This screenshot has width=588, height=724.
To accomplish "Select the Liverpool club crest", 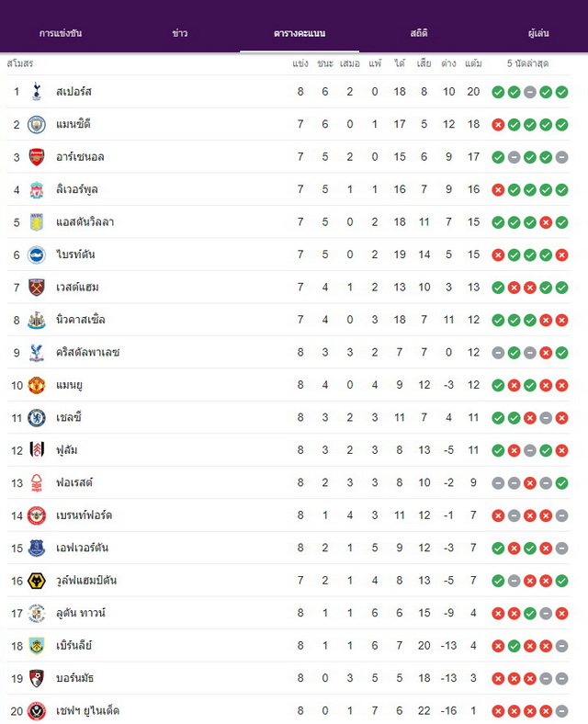I will pyautogui.click(x=37, y=190).
